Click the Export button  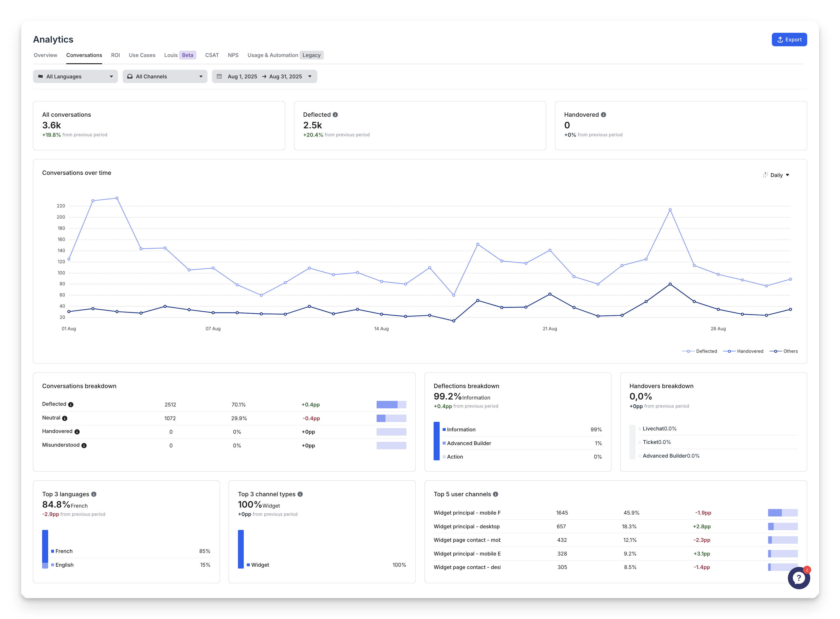pyautogui.click(x=789, y=40)
